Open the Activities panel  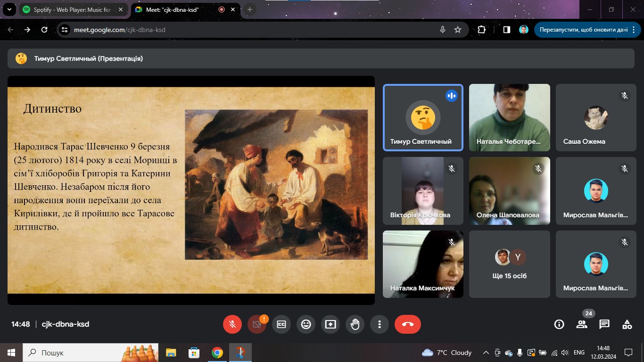(627, 324)
